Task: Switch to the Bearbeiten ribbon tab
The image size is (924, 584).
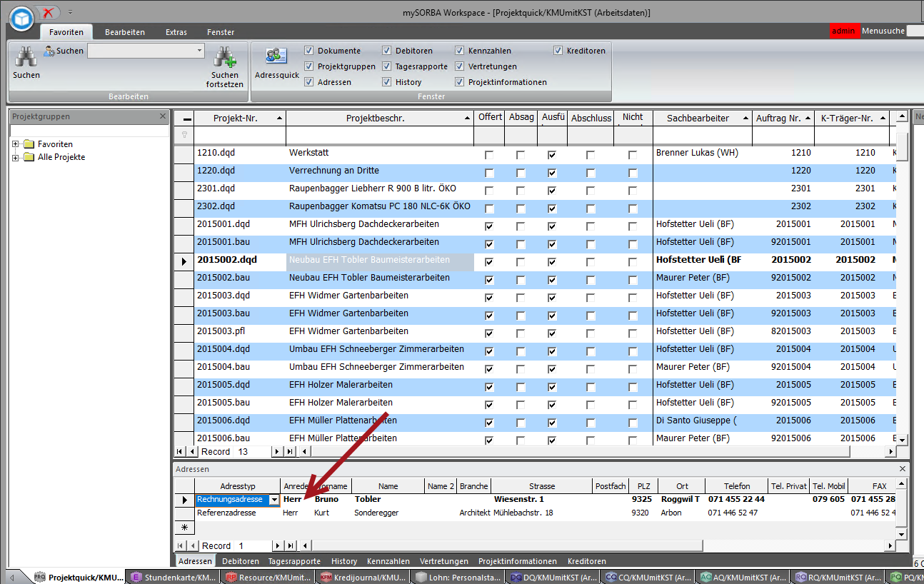Action: tap(125, 32)
